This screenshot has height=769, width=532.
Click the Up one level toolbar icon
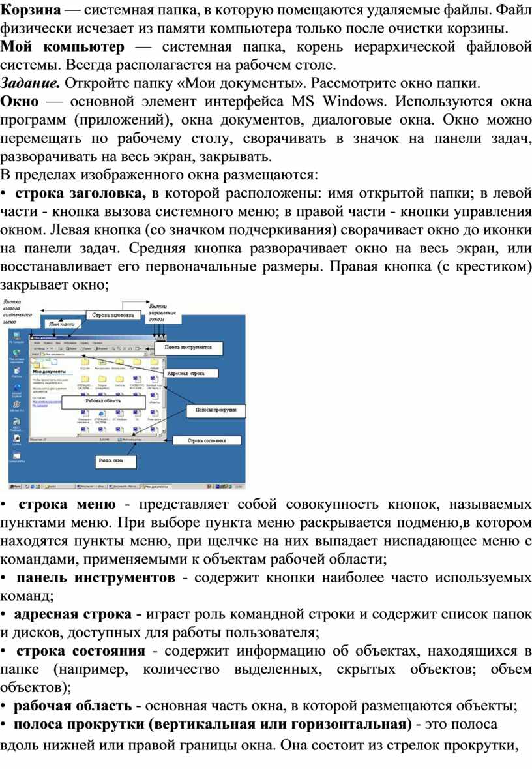(x=59, y=348)
